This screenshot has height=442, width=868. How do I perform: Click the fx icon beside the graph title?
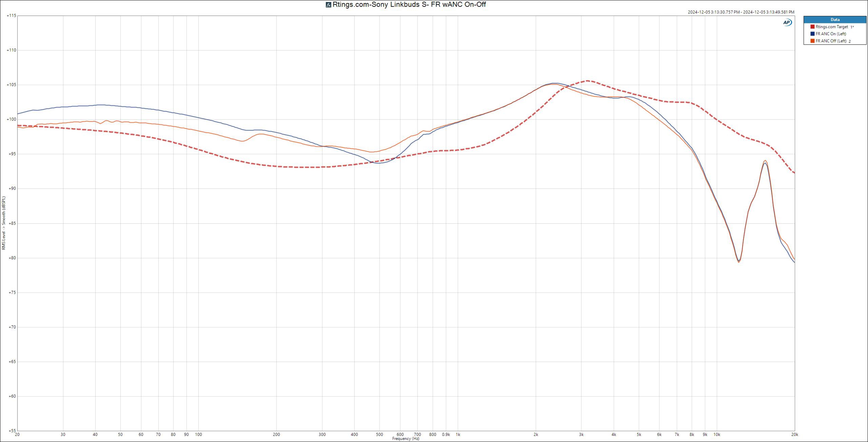[328, 5]
